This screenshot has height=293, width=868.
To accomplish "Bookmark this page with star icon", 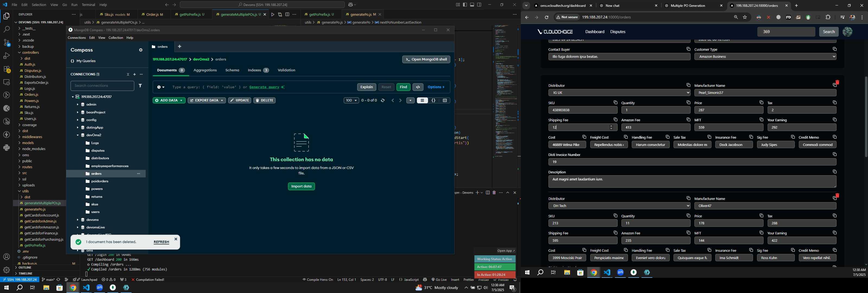I will point(745,18).
